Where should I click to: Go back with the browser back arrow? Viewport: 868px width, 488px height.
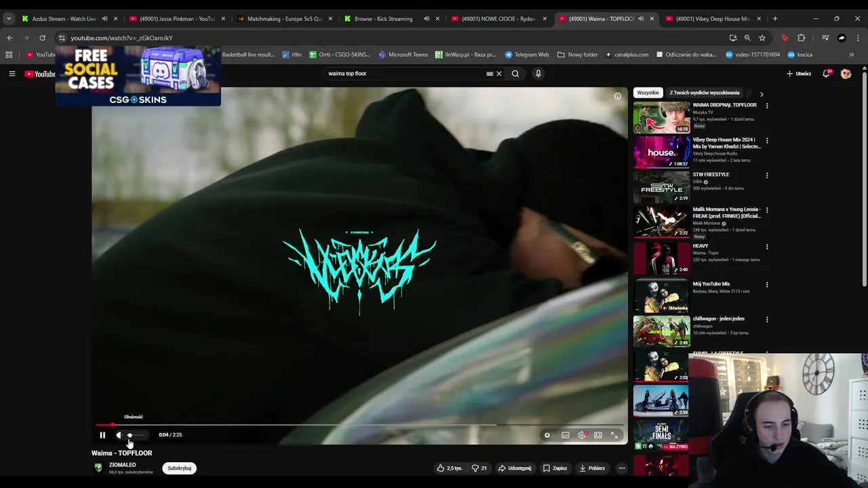pos(9,38)
